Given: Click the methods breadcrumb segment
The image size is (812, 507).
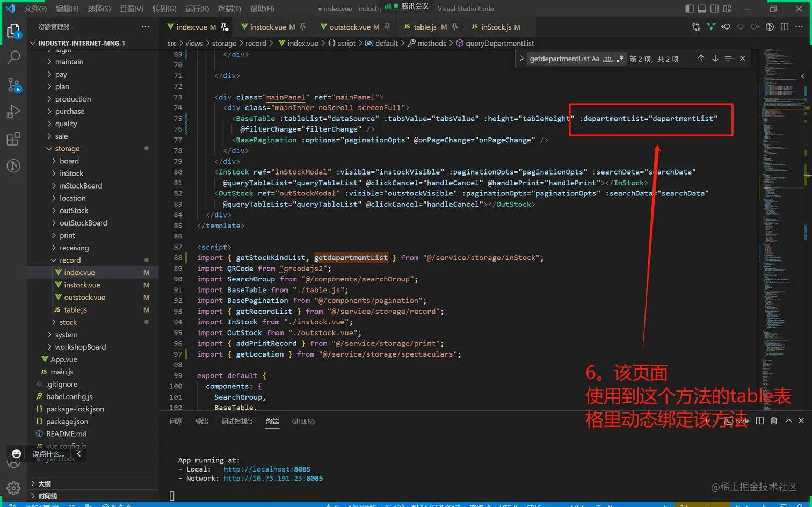Looking at the screenshot, I should (427, 43).
